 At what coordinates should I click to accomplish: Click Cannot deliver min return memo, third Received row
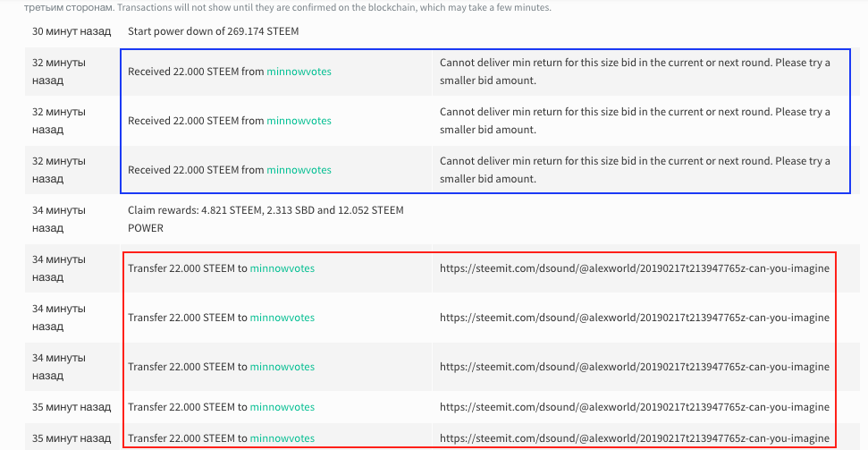635,170
